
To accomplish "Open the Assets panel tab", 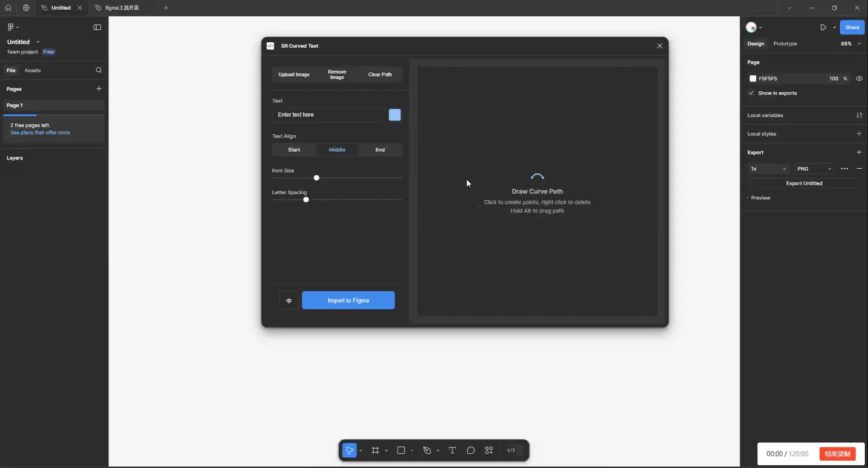I will tap(33, 70).
